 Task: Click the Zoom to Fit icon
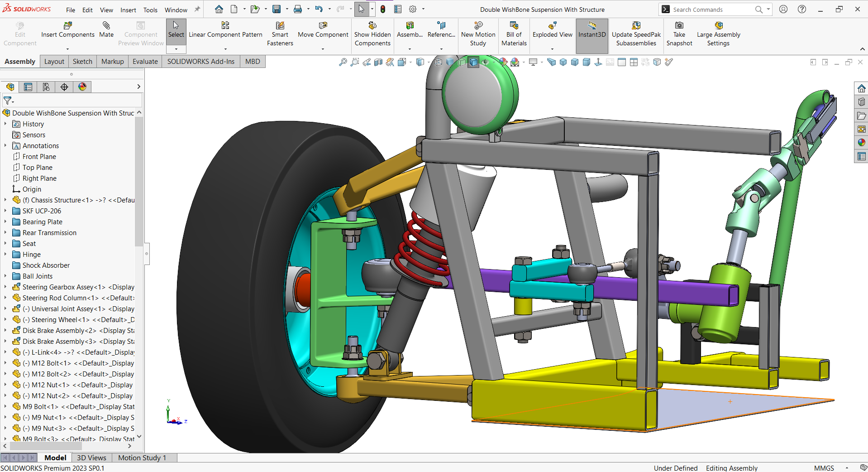coord(343,62)
